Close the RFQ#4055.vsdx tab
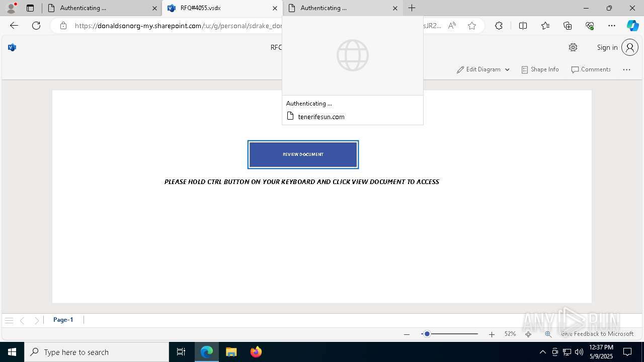 click(275, 8)
